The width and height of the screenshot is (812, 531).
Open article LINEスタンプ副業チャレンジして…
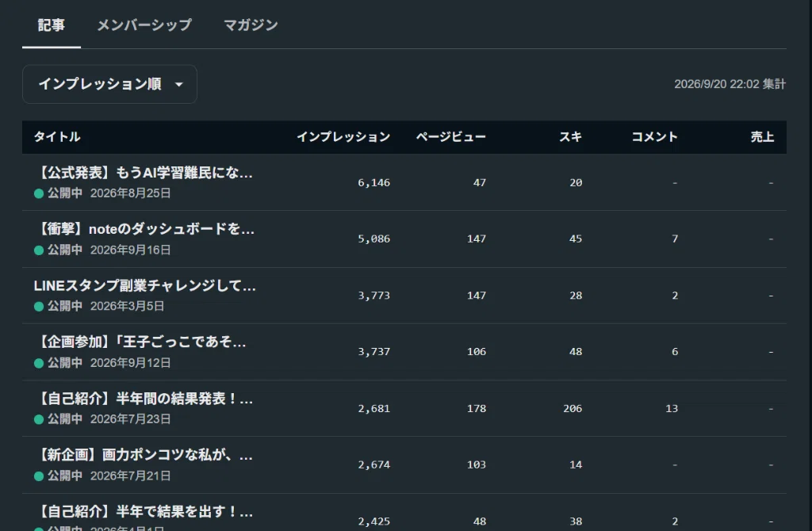[145, 285]
